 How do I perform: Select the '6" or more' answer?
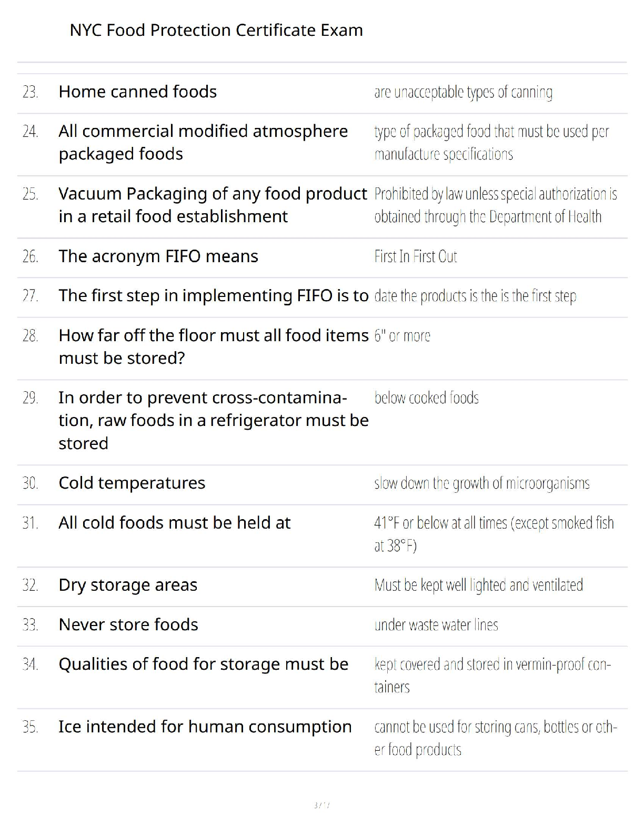tap(402, 336)
